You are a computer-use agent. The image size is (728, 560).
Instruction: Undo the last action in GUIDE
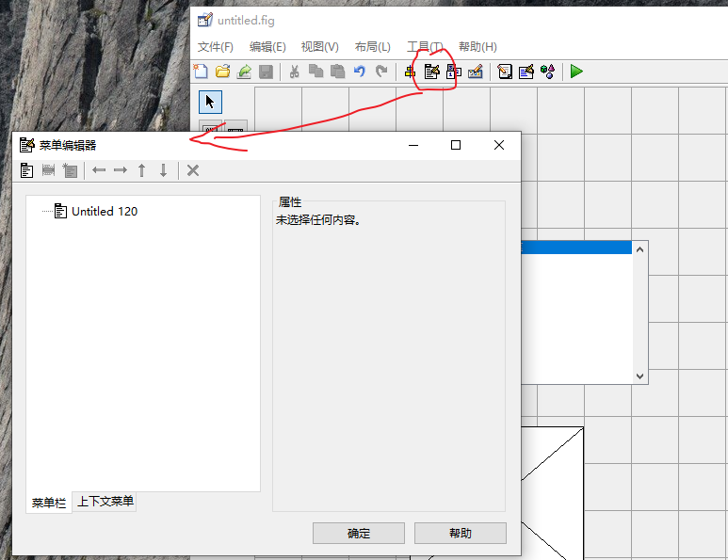tap(360, 72)
